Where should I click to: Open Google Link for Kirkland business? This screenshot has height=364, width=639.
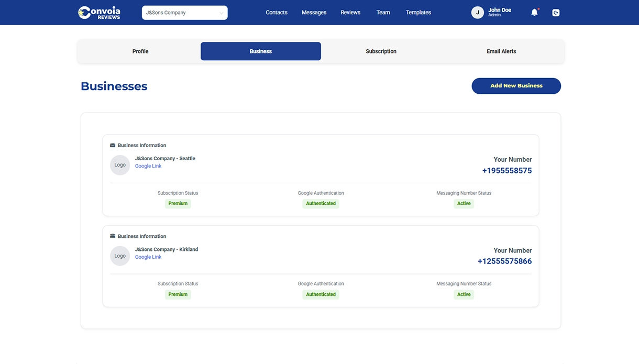pos(148,257)
